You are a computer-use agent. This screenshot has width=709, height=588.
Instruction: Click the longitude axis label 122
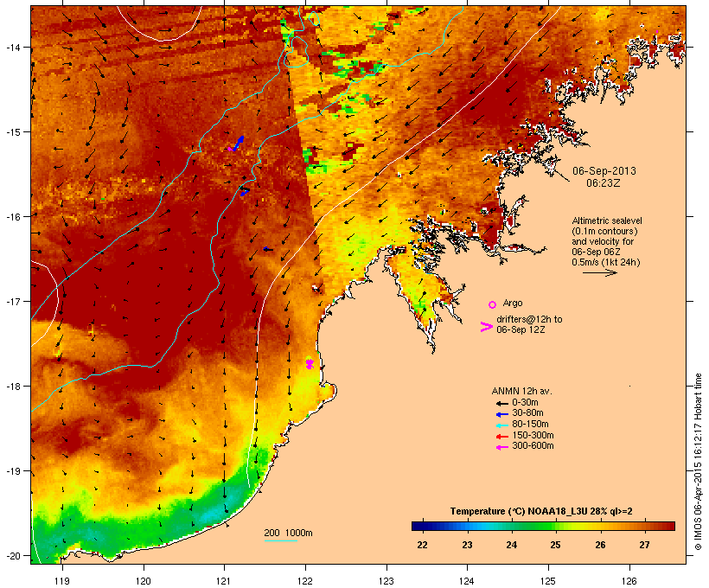(305, 581)
